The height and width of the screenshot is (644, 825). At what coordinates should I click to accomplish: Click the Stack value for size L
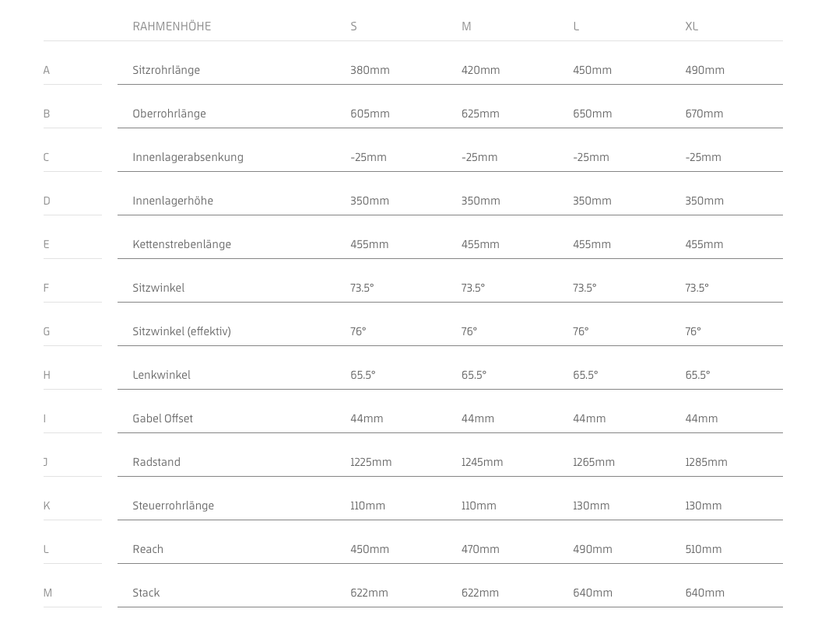(x=592, y=593)
